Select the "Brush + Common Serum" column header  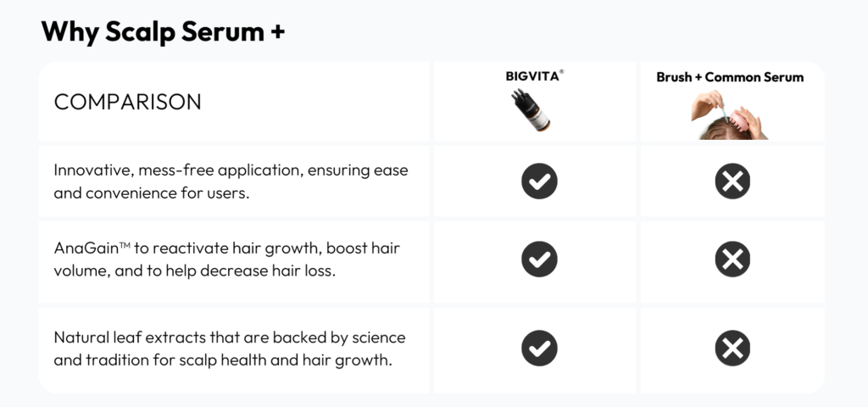[730, 77]
